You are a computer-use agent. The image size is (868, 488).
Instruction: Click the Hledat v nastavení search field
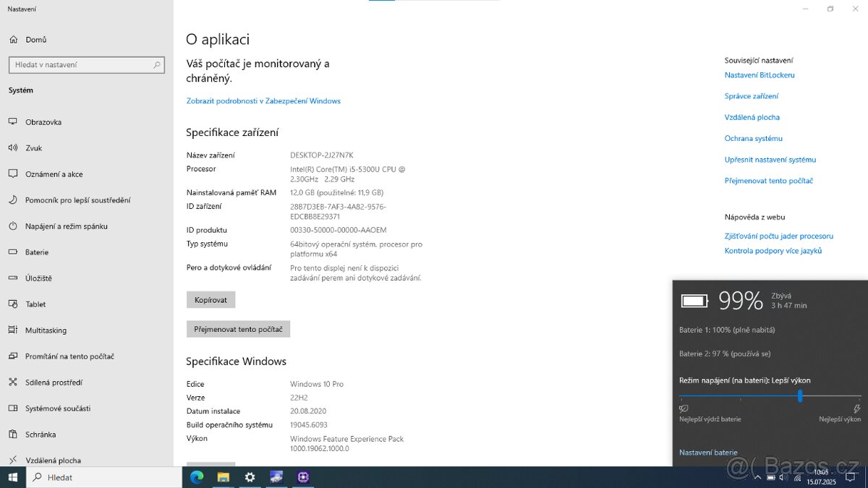(87, 64)
